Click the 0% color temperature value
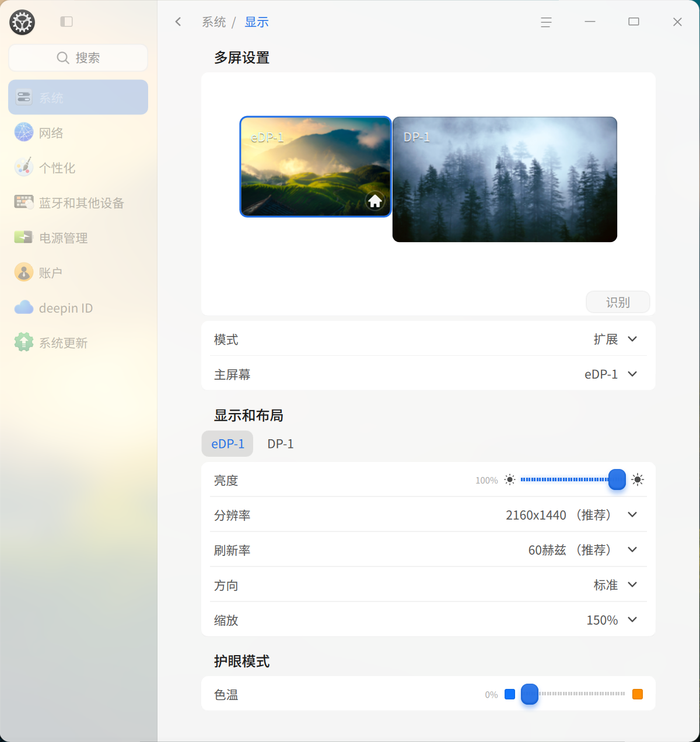This screenshot has height=742, width=700. coord(491,695)
